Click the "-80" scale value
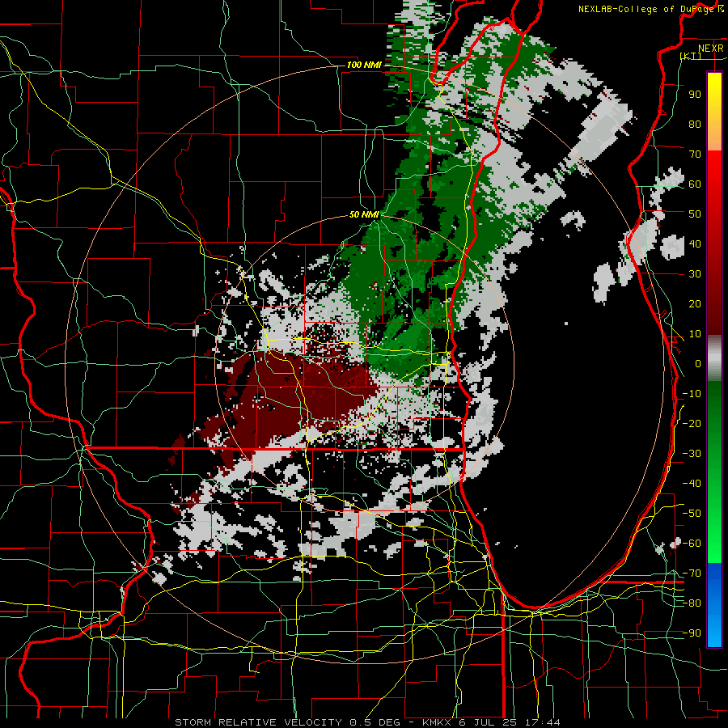 coord(692,603)
